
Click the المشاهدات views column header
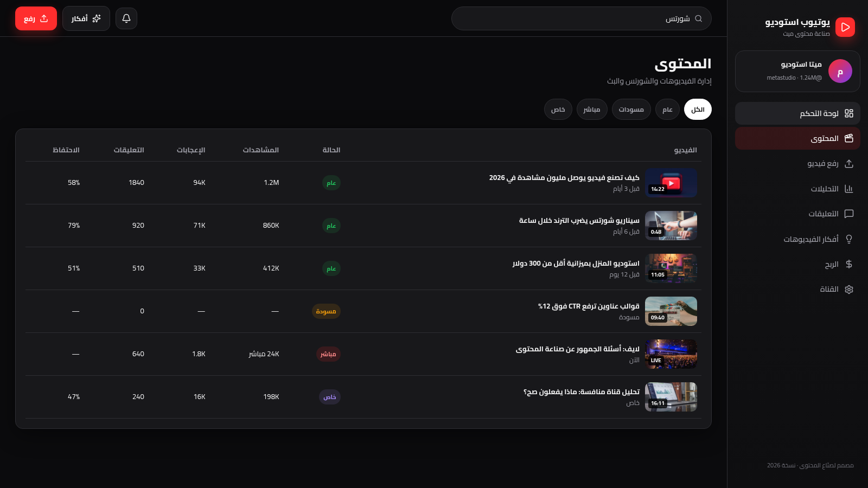click(261, 150)
